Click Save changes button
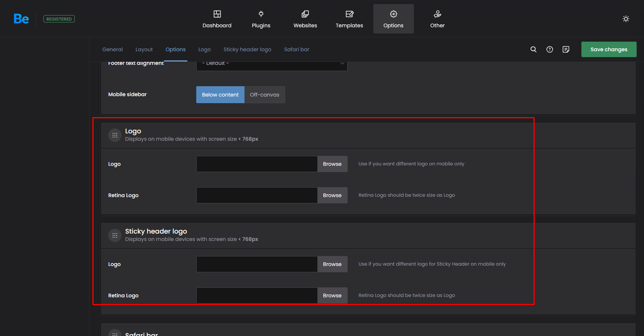 [x=609, y=49]
